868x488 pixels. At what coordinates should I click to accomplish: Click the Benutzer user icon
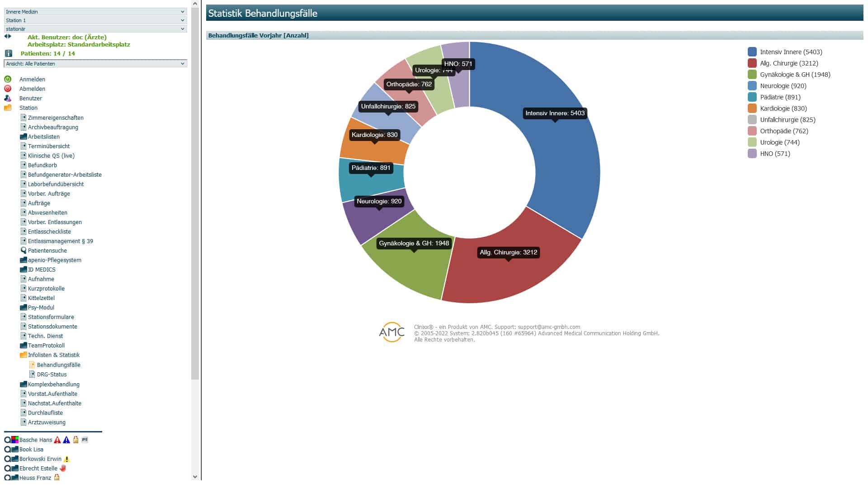click(x=8, y=98)
